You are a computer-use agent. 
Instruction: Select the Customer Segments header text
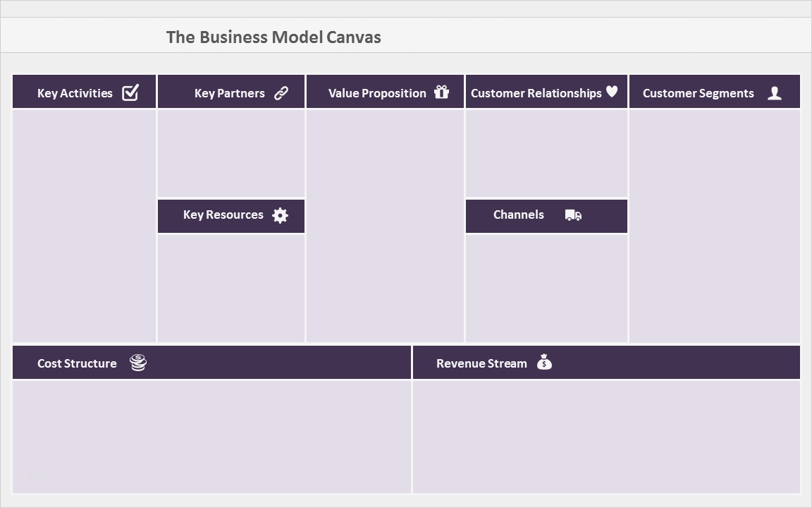698,93
